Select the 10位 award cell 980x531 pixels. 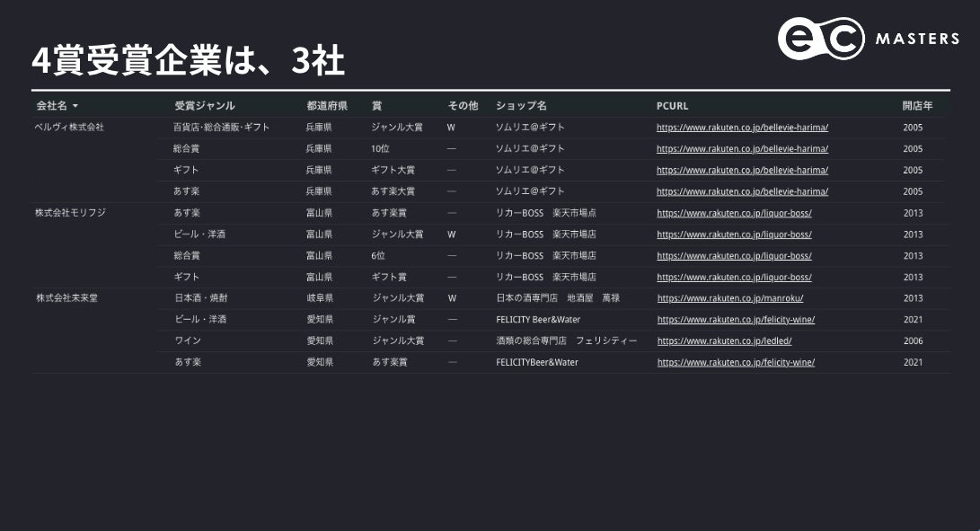(x=380, y=149)
